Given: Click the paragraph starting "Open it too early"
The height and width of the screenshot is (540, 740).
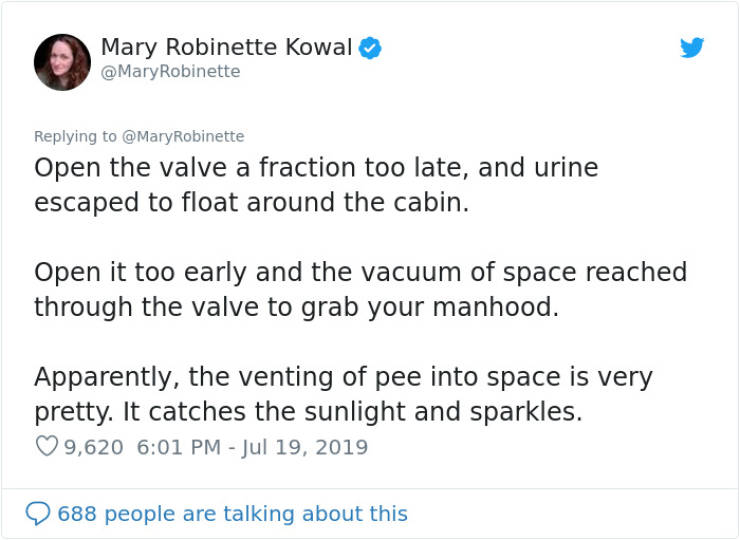Looking at the screenshot, I should point(361,289).
